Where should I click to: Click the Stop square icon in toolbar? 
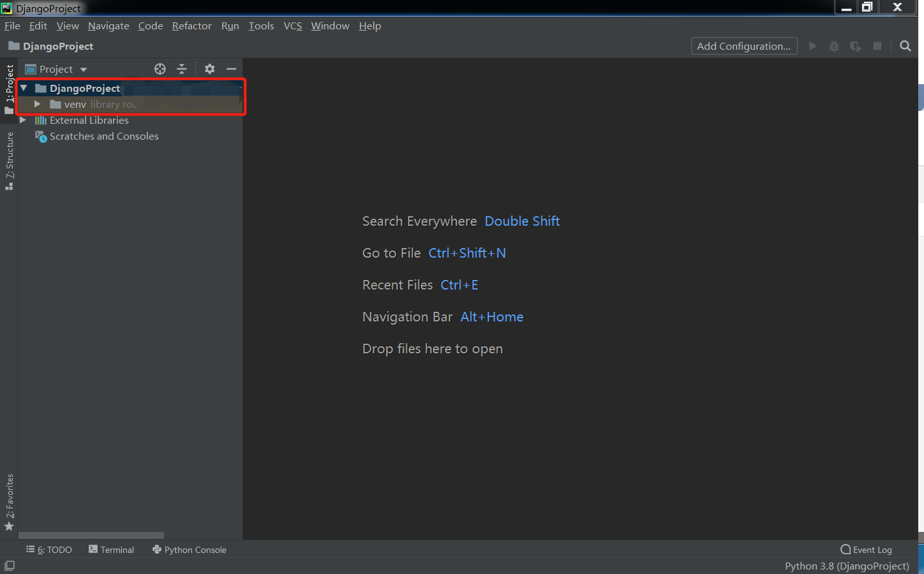[x=877, y=46]
